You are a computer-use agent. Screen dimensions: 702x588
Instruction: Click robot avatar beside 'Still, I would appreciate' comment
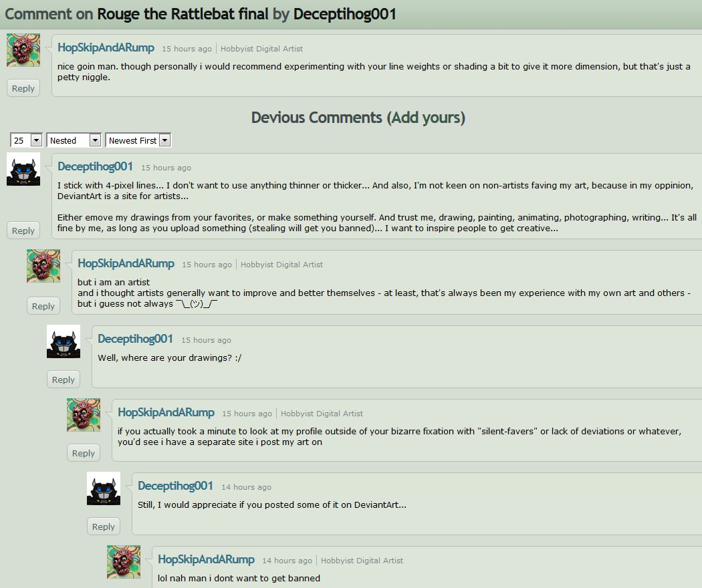pos(104,488)
